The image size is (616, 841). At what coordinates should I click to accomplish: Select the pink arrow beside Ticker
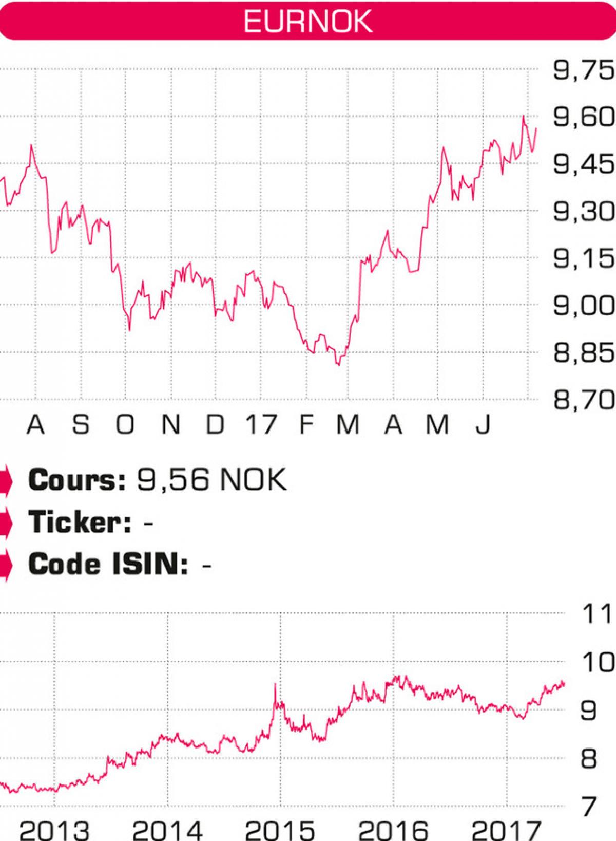5,522
